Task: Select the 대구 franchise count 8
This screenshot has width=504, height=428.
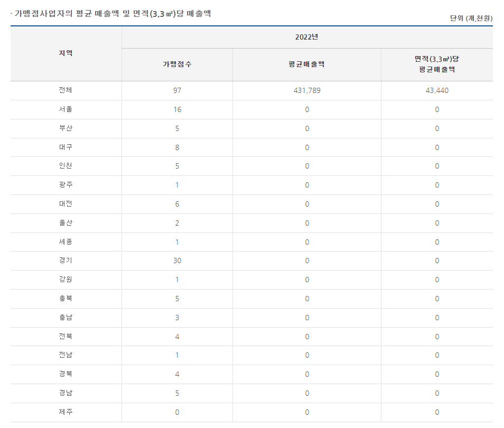Action: tap(177, 147)
